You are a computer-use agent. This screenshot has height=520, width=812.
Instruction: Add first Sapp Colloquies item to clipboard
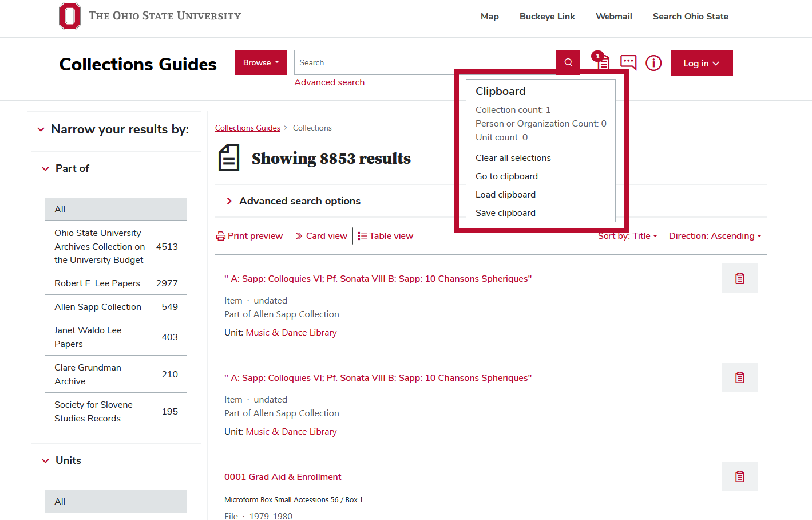click(740, 278)
